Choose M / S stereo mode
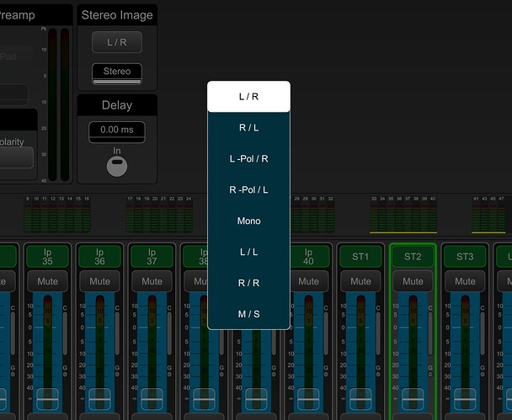 248,314
